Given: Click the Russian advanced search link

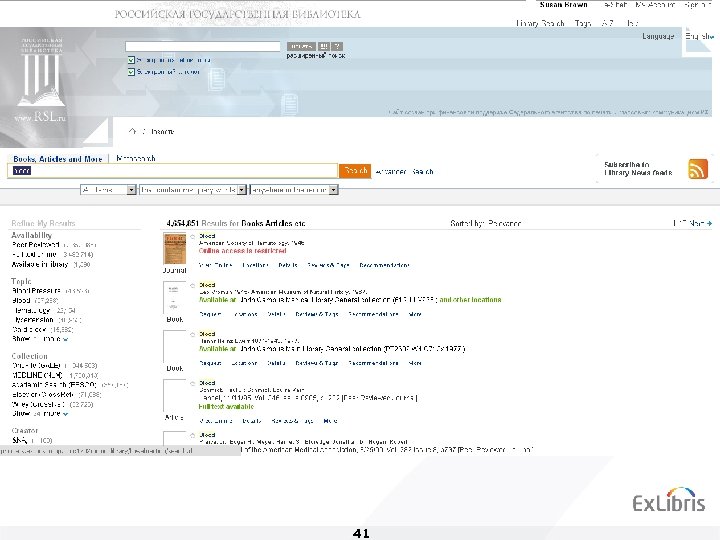Looking at the screenshot, I should [316, 56].
